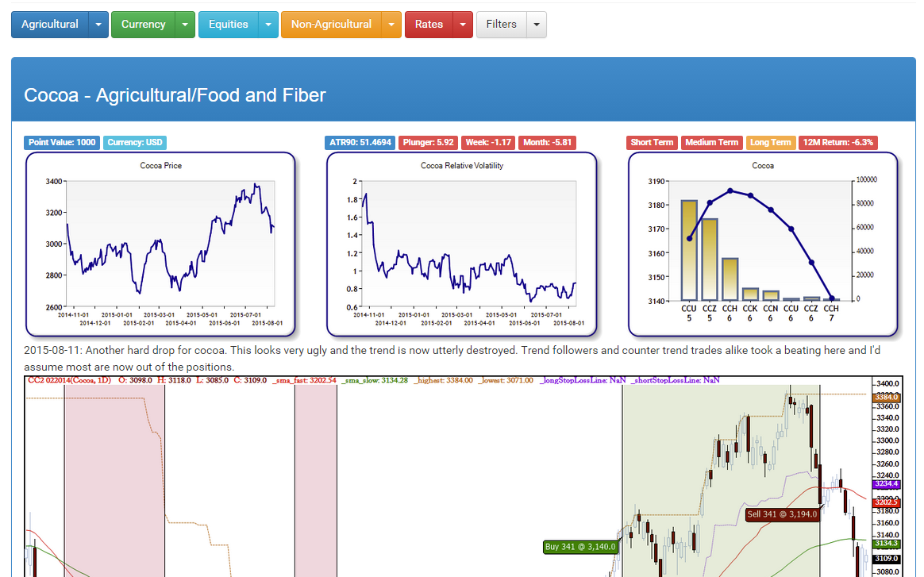Open the Filters dropdown arrow

[x=537, y=25]
